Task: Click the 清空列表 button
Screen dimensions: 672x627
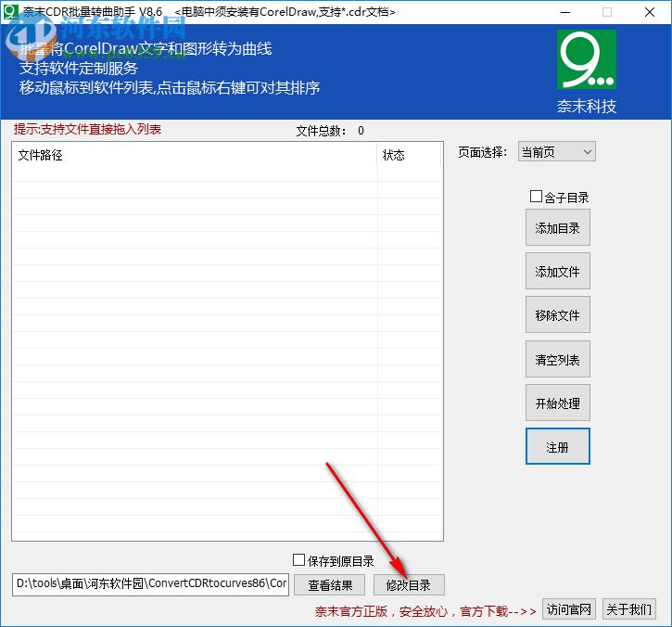Action: tap(558, 359)
